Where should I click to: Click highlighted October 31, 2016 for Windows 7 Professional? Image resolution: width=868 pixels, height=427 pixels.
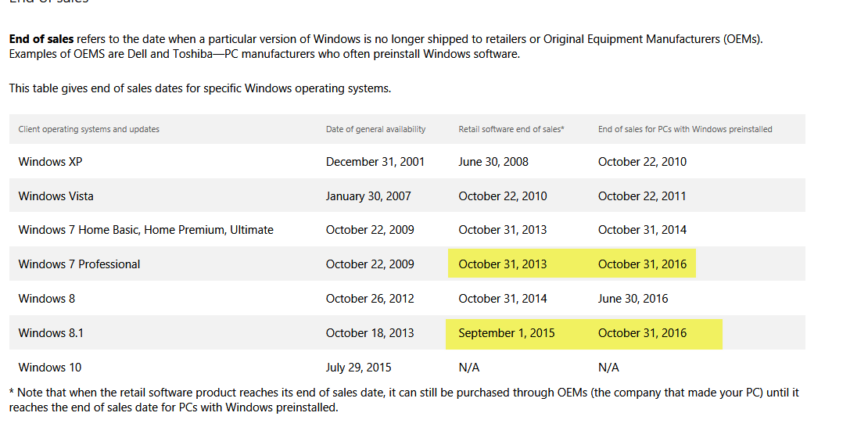(x=642, y=264)
